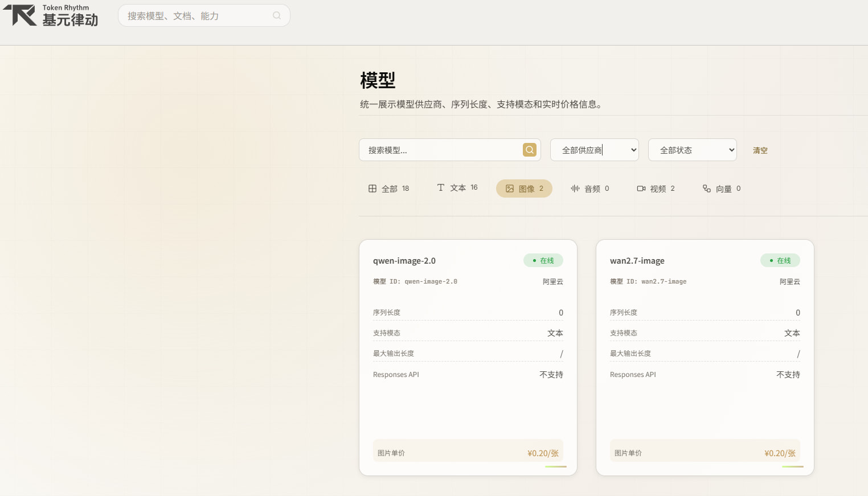Open the qwen-image-2.0 model card title
Viewport: 868px width, 496px height.
coord(404,261)
